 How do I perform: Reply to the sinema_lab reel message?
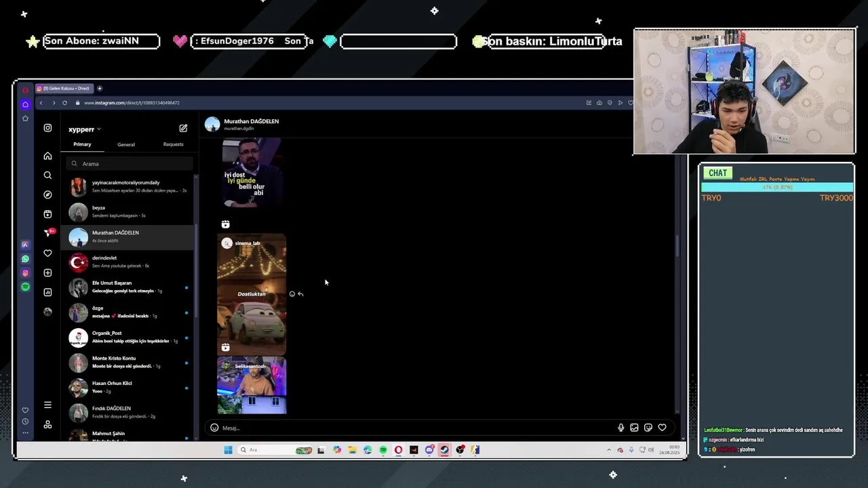300,294
